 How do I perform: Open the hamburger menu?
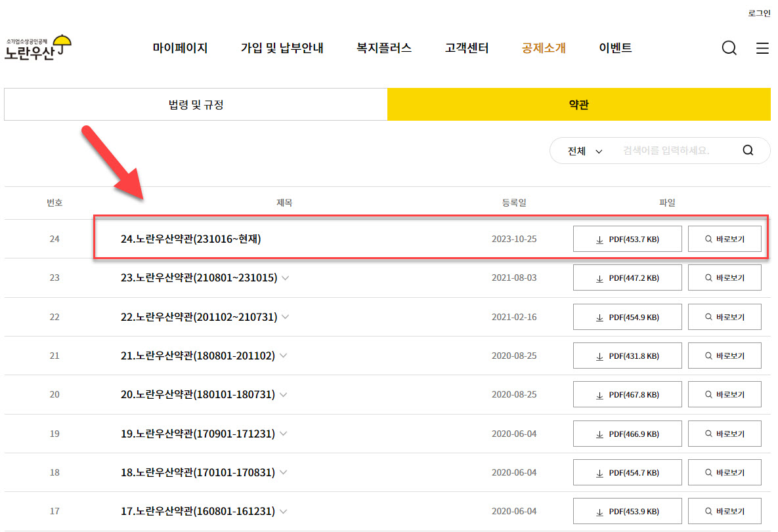[x=762, y=48]
